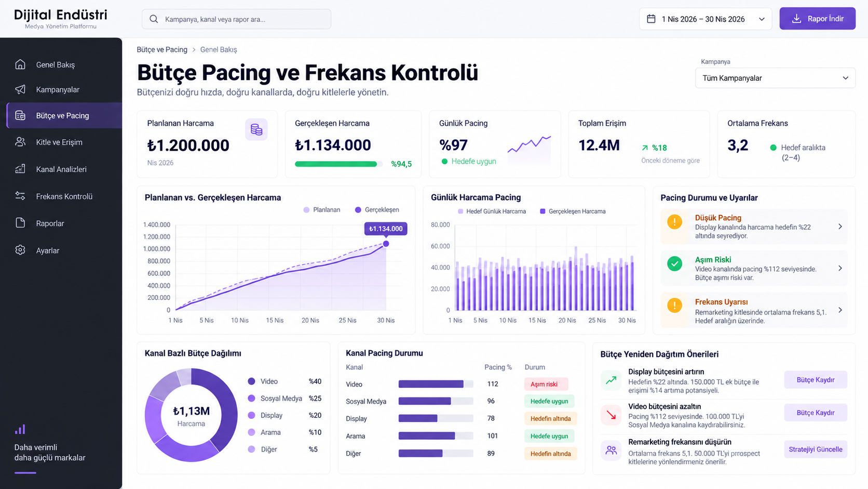Click the ₺1.134.000 chart data point marker
This screenshot has width=868, height=489.
[386, 244]
